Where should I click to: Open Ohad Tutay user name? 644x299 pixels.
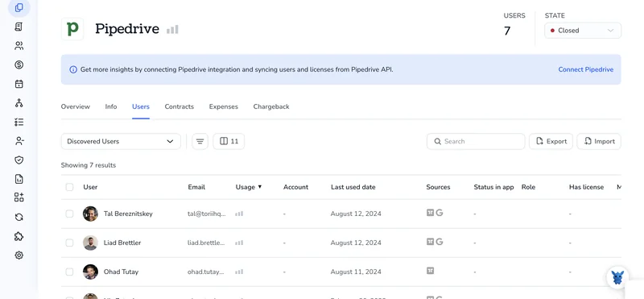[x=122, y=272]
